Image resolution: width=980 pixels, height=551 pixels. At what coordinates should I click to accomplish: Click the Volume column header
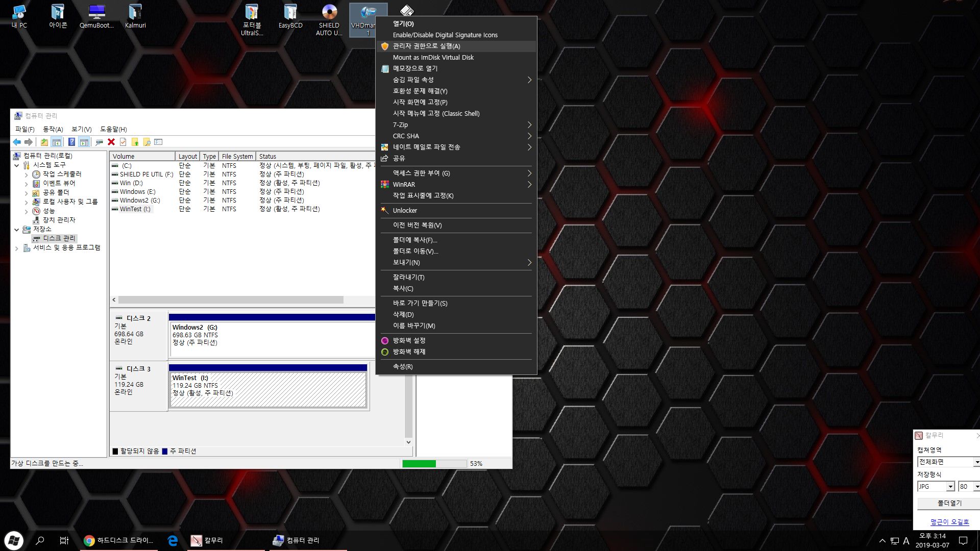(142, 156)
